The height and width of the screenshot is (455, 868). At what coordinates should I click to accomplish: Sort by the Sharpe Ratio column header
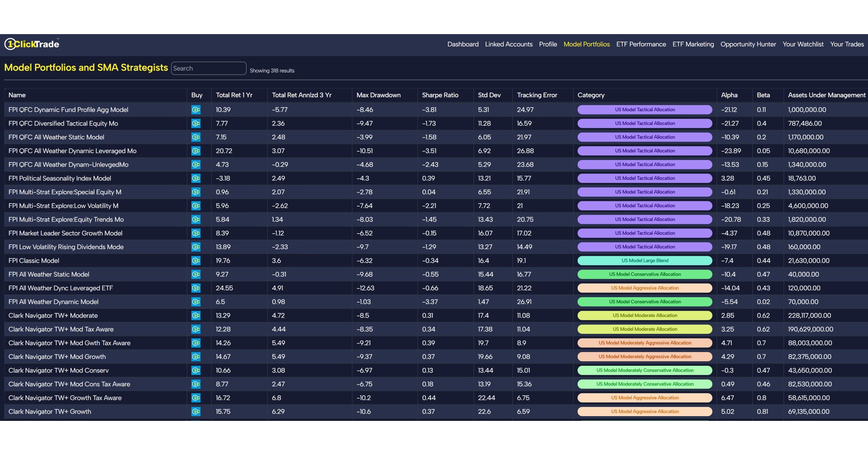pos(440,95)
